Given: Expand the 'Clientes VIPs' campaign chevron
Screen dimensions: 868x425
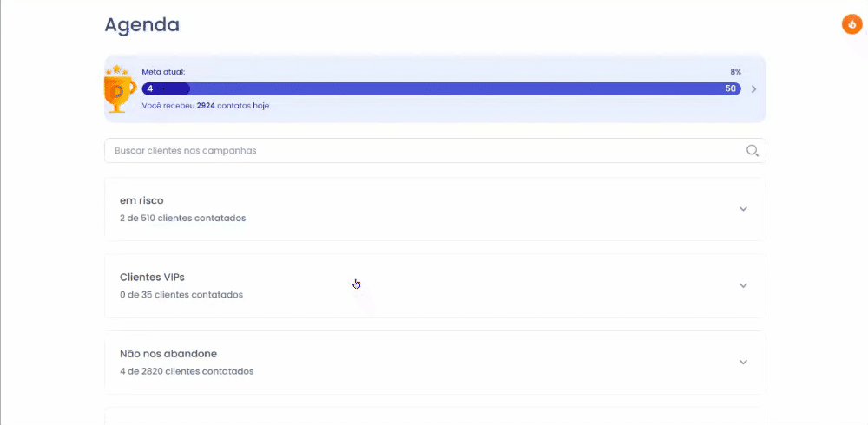Looking at the screenshot, I should tap(744, 285).
